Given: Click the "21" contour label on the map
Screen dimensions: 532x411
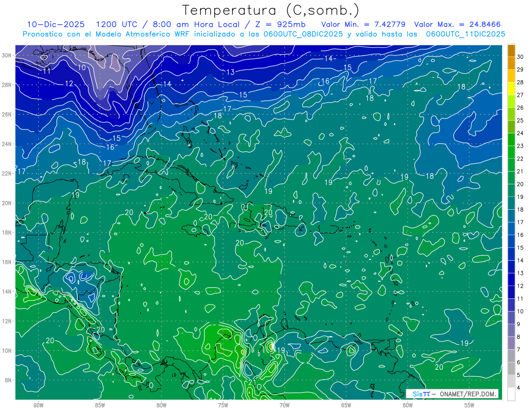Looking at the screenshot, I should (x=252, y=382).
